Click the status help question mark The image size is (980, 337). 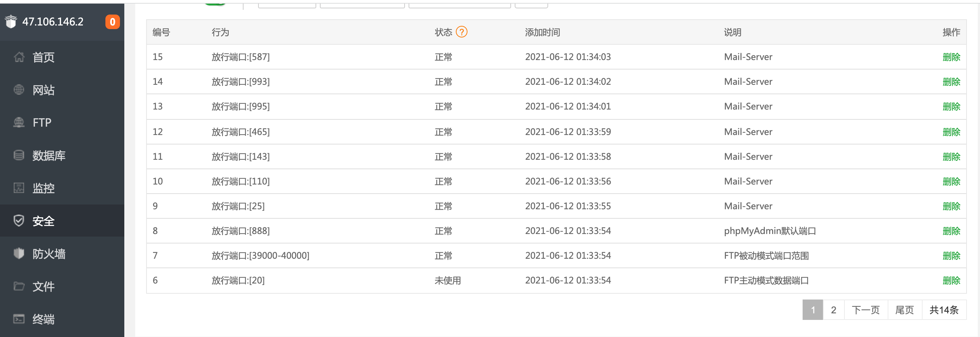click(x=462, y=32)
